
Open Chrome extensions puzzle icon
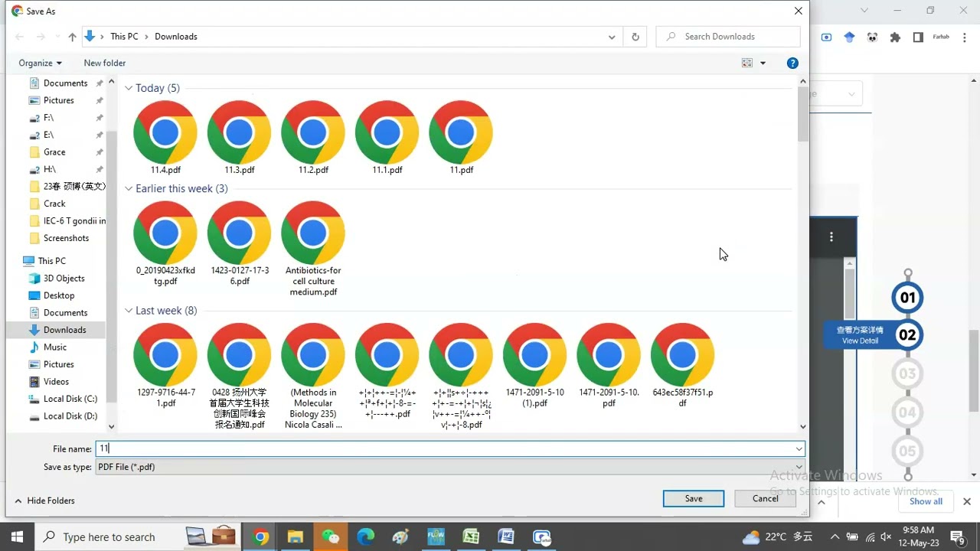coord(895,37)
